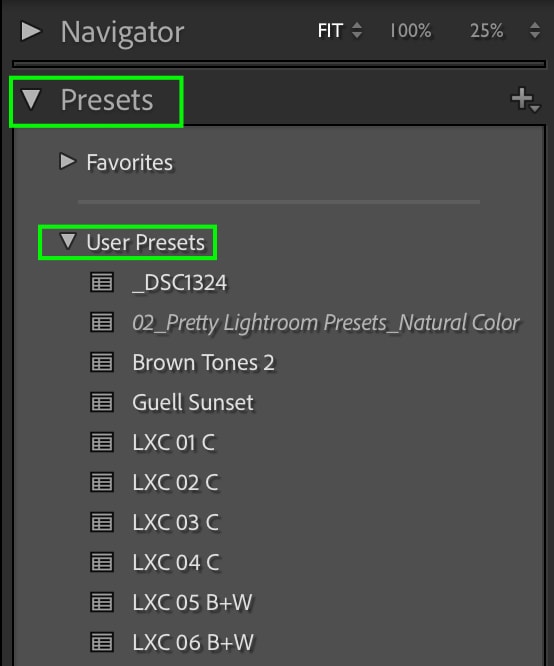
Task: Select the 25% zoom level
Action: (x=486, y=31)
